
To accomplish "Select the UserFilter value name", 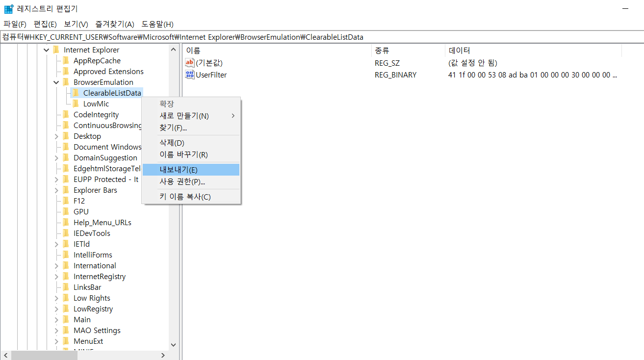I will 211,75.
